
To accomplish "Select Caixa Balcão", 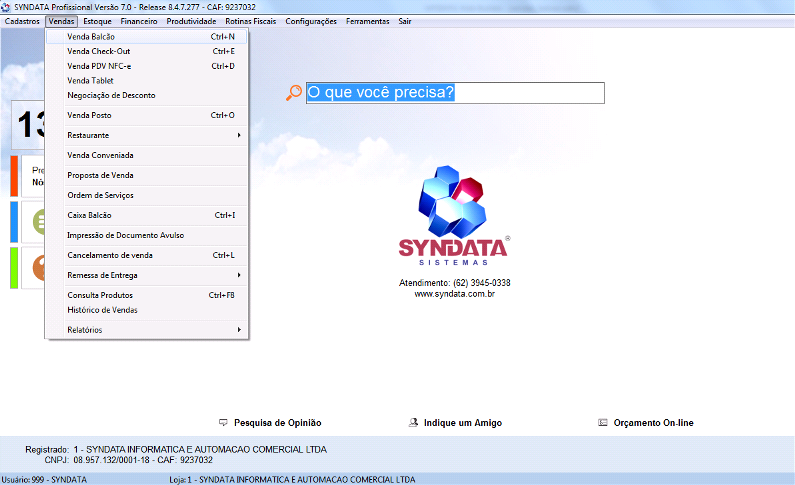I will pyautogui.click(x=147, y=215).
